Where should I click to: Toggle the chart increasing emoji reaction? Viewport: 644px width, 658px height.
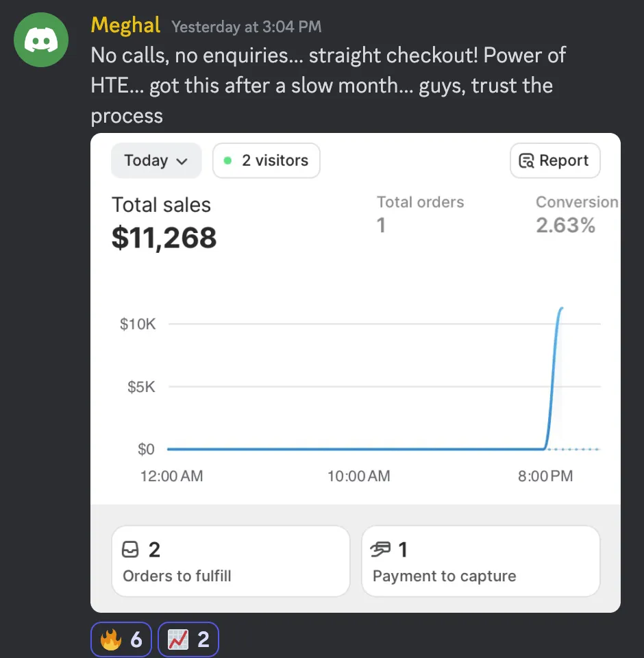click(x=188, y=639)
